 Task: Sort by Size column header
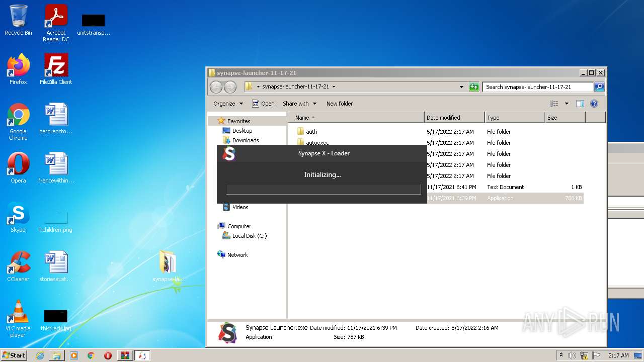tap(565, 118)
